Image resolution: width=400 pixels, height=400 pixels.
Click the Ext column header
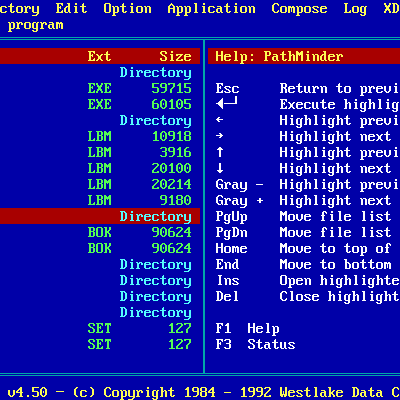click(99, 56)
